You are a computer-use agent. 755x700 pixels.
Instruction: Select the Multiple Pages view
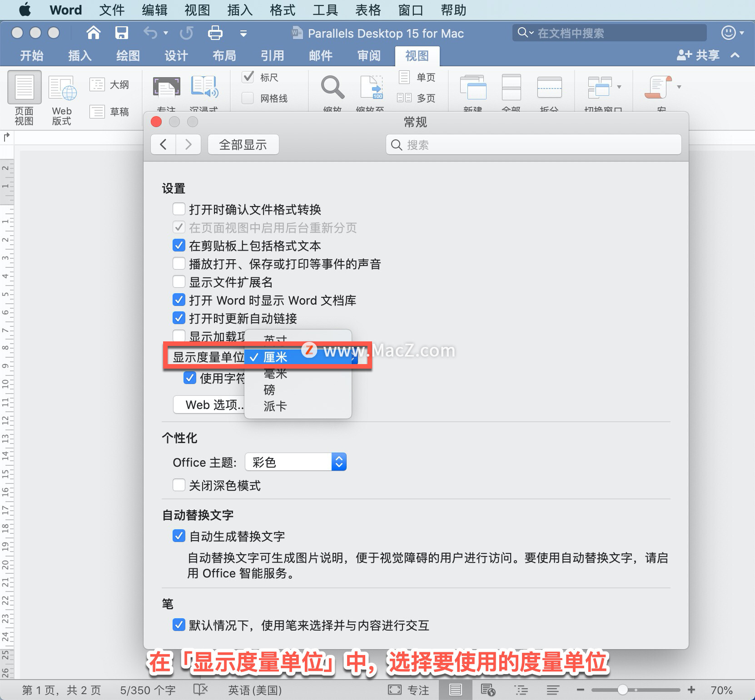[x=404, y=98]
